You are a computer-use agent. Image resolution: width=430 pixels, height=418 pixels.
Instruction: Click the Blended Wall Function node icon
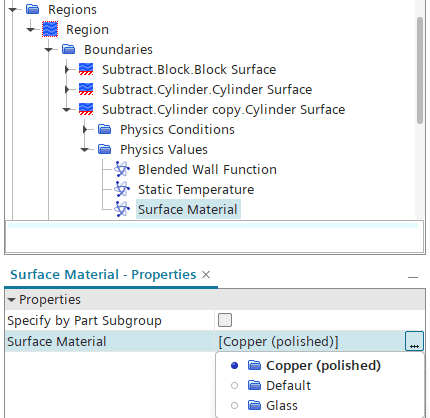point(122,169)
